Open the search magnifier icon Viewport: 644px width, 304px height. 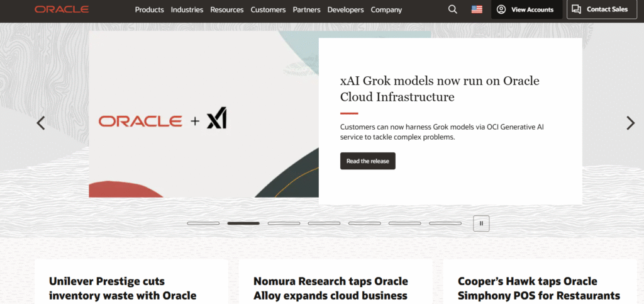453,9
